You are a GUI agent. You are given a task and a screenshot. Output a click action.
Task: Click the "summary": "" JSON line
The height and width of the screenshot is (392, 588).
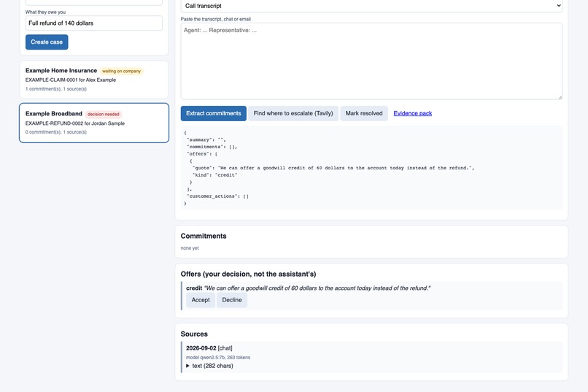(206, 139)
